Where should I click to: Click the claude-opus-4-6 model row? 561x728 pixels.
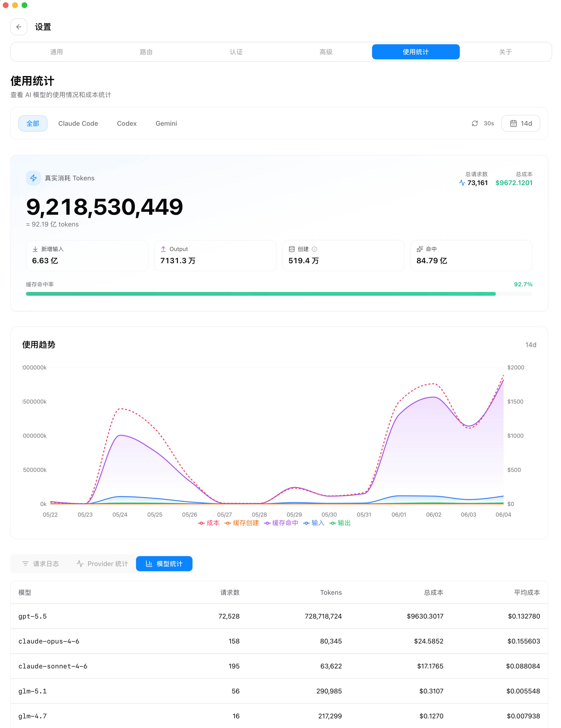[279, 641]
